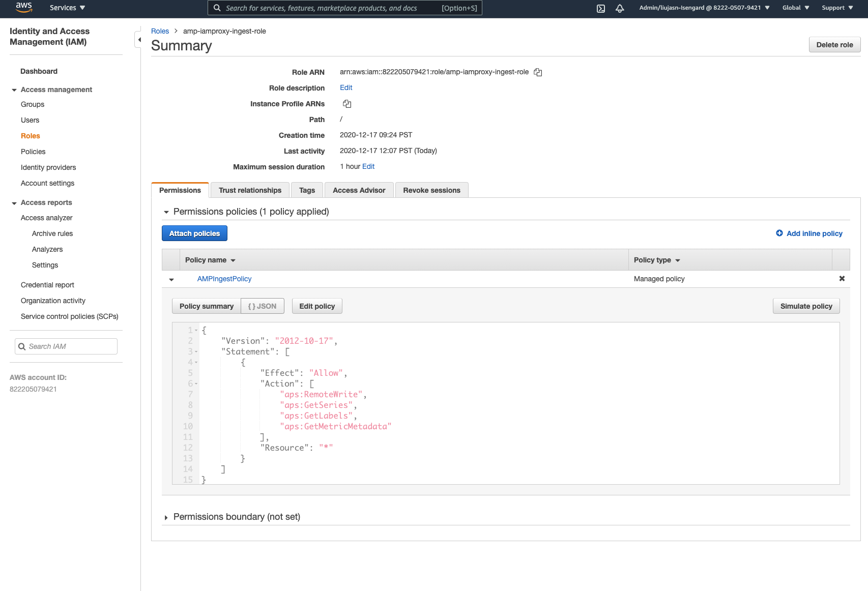
Task: Go back to Roles breadcrumb
Action: point(160,31)
